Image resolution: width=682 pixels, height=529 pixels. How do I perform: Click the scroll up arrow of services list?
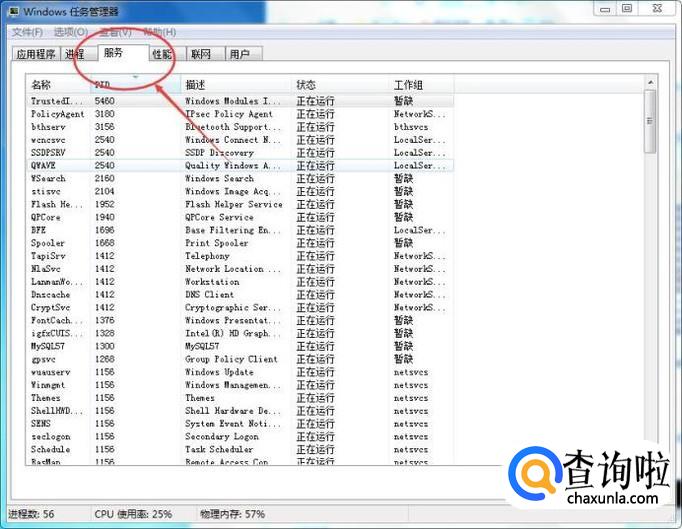(650, 82)
